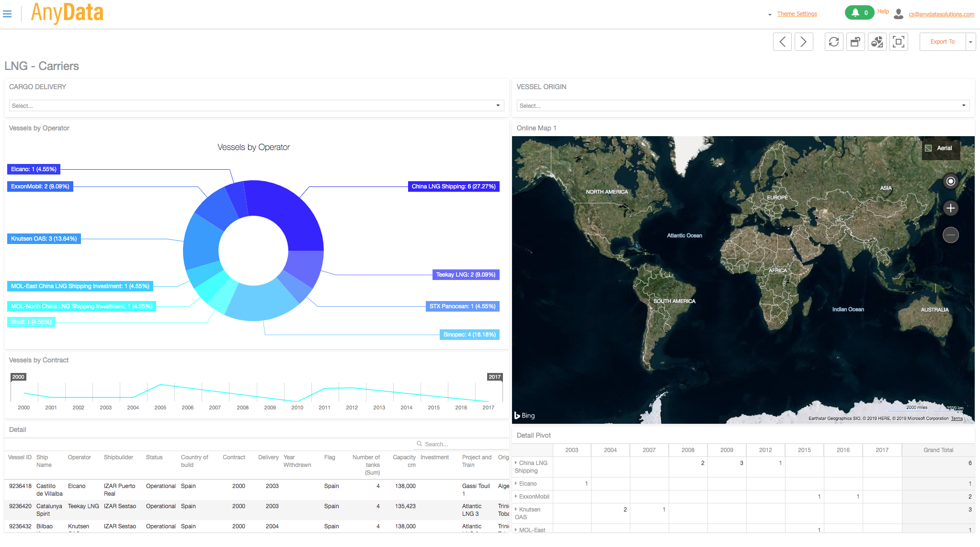This screenshot has width=980, height=547.
Task: Click the user profile icon
Action: tap(899, 14)
